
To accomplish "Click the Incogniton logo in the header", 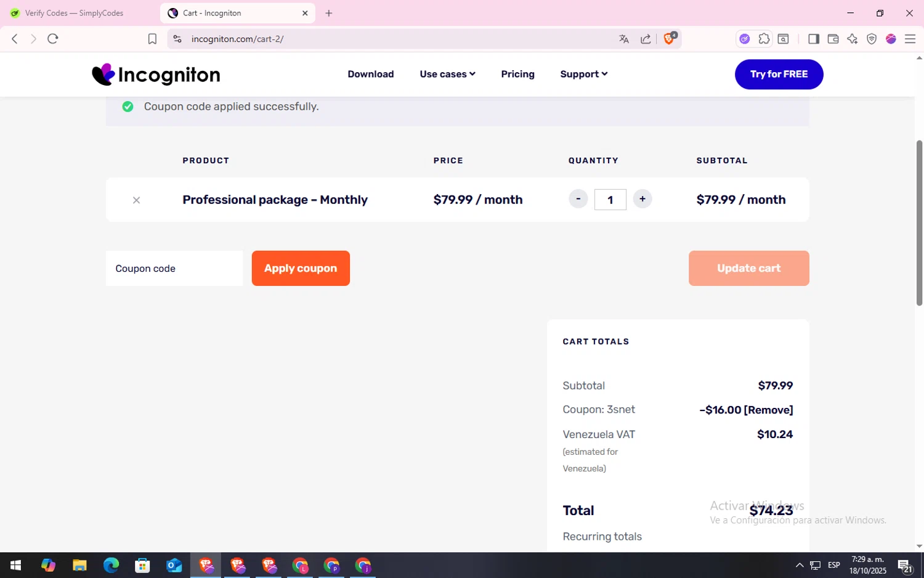I will (x=156, y=75).
